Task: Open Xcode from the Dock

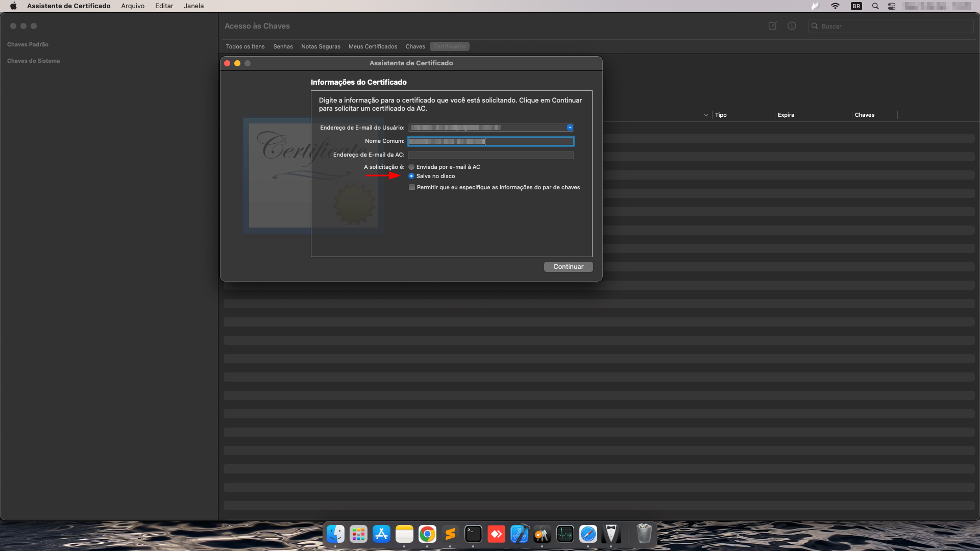Action: coord(519,534)
